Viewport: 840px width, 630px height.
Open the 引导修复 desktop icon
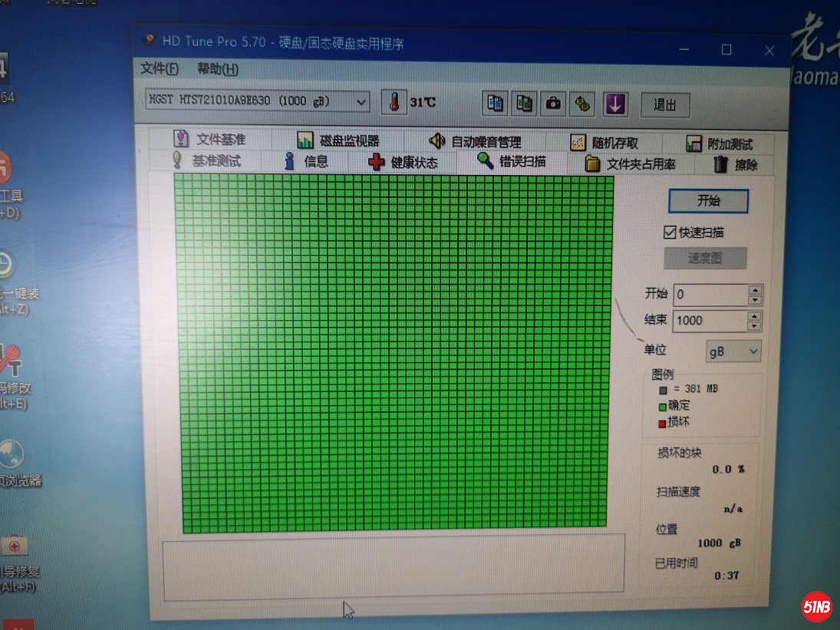(x=16, y=562)
